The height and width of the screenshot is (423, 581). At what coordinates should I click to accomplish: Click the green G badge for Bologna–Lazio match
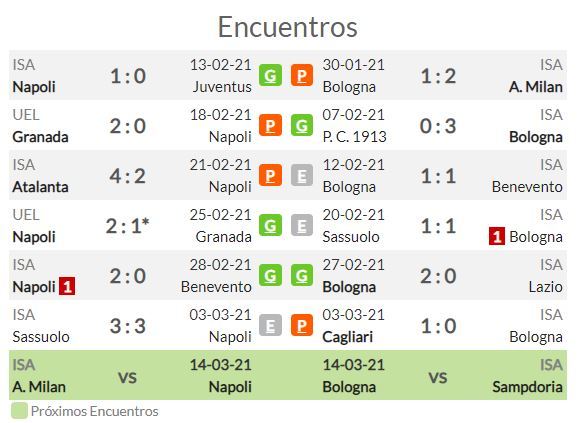click(x=302, y=275)
